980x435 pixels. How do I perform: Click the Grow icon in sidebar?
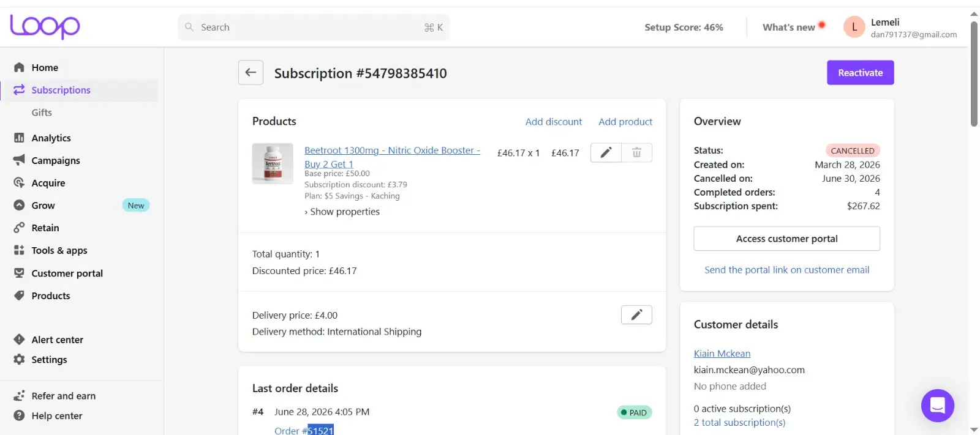(x=19, y=205)
